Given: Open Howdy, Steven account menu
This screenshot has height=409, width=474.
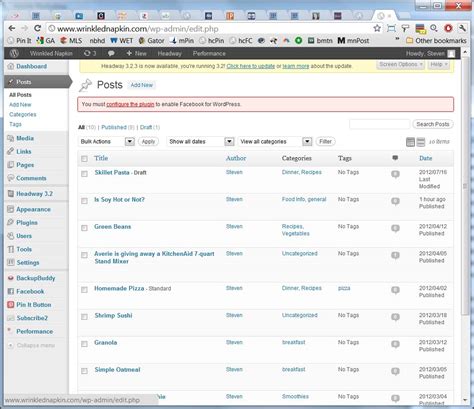Looking at the screenshot, I should click(x=430, y=54).
